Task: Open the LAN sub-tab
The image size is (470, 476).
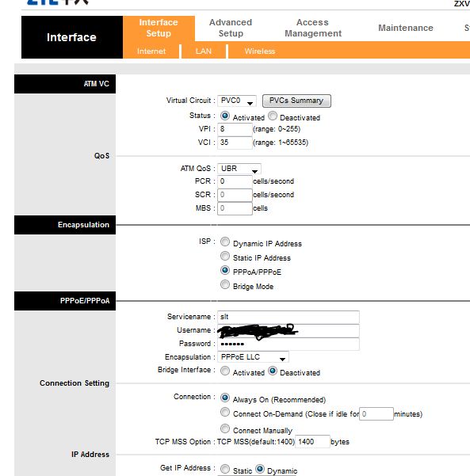Action: click(204, 51)
